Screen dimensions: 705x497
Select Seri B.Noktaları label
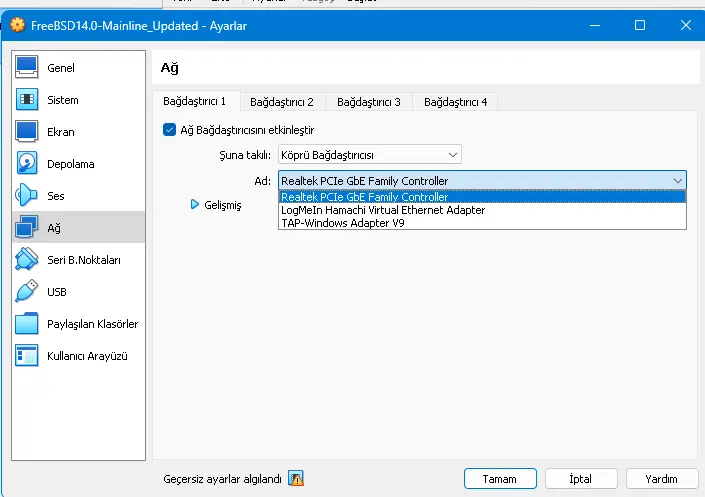(x=84, y=260)
